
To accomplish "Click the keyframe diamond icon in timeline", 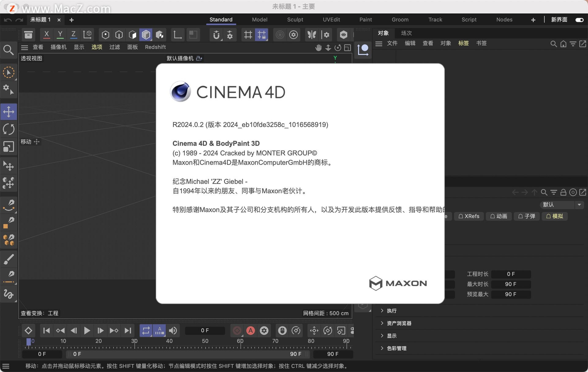I will (28, 331).
